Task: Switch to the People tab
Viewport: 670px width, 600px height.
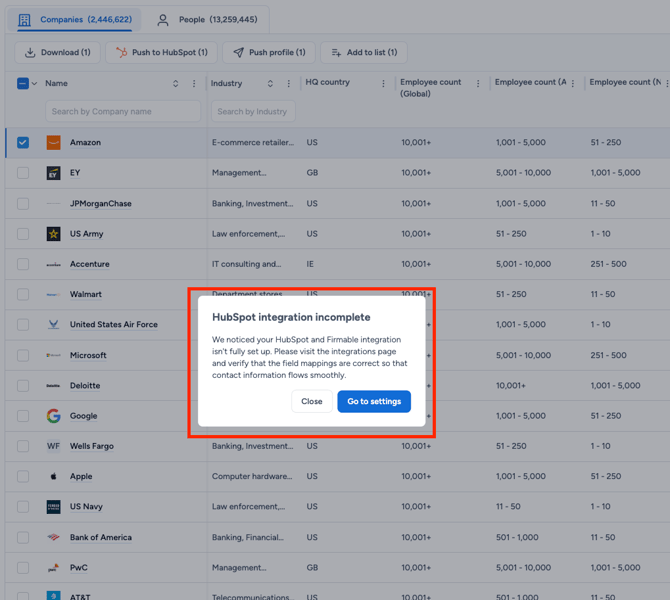Action: point(207,20)
